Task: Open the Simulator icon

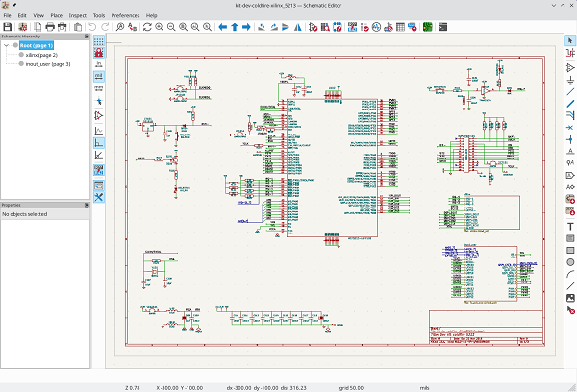Action: (x=376, y=27)
